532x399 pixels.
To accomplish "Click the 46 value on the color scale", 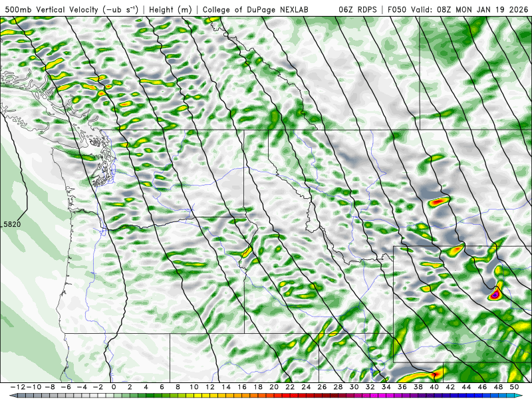I will click(483, 387).
